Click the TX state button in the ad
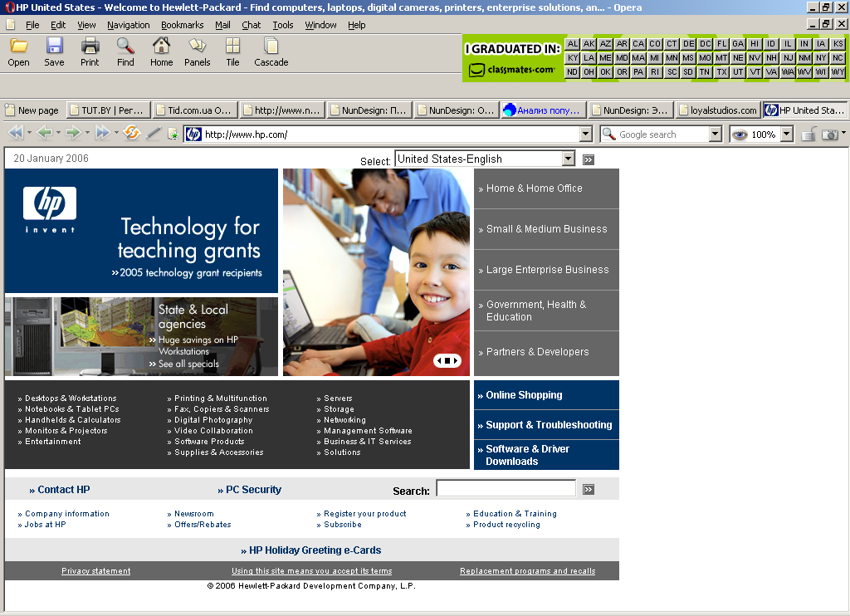The width and height of the screenshot is (850, 616). pos(721,72)
